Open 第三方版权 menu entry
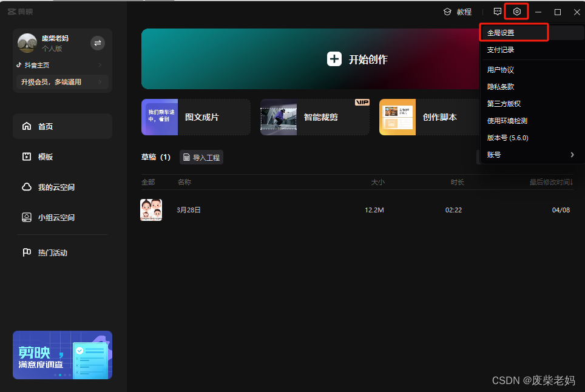 [504, 104]
